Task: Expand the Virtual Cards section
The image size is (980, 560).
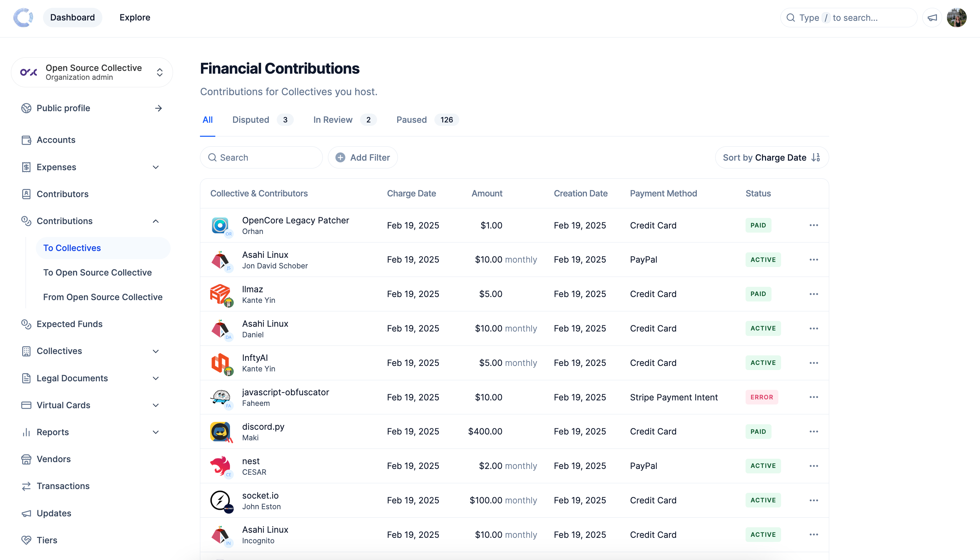Action: coord(156,406)
